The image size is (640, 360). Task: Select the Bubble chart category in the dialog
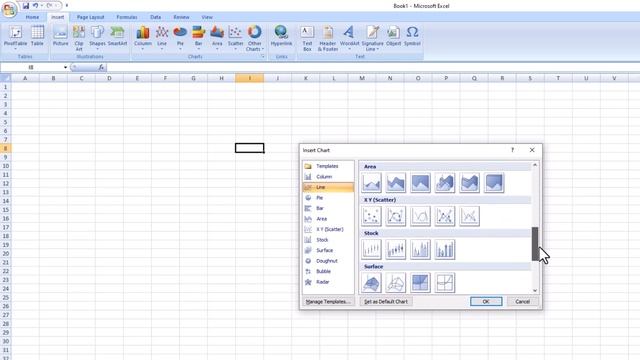coord(328,271)
